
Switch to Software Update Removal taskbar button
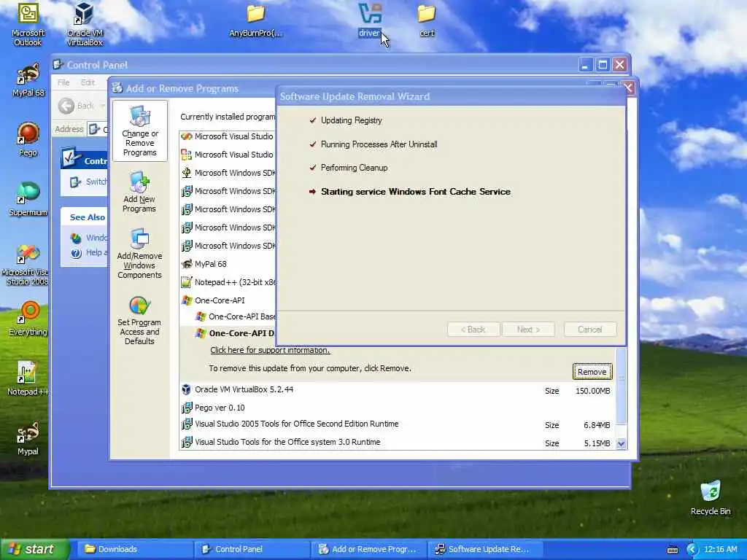tap(485, 549)
